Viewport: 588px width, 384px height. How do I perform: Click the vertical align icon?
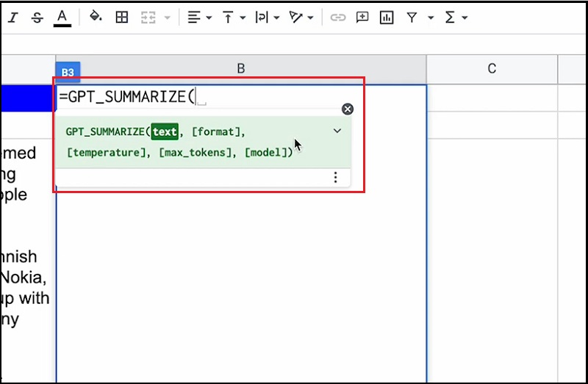[228, 17]
